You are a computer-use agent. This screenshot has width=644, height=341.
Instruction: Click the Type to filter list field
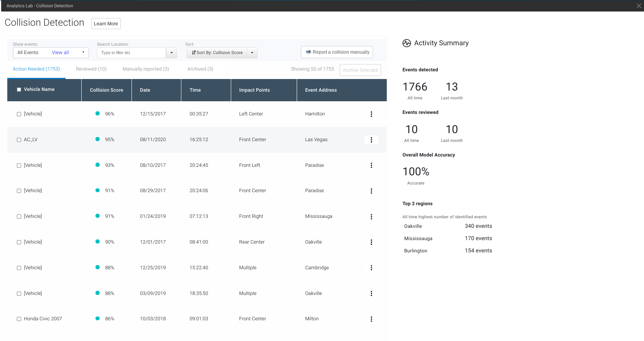(x=131, y=53)
